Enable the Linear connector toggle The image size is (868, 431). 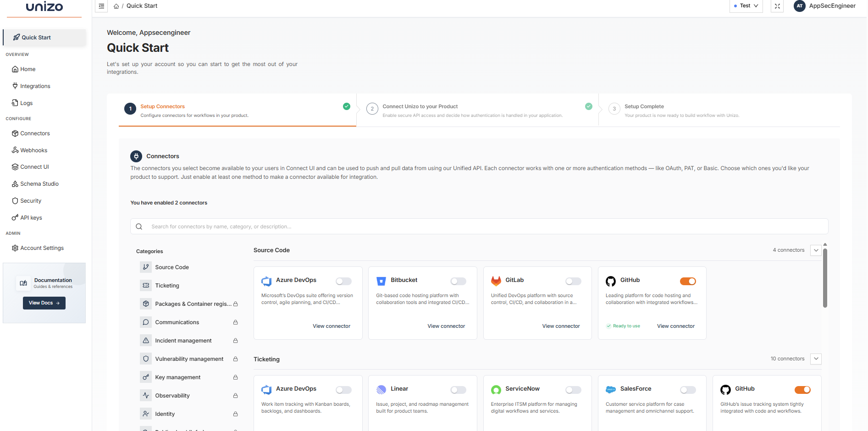pyautogui.click(x=459, y=390)
